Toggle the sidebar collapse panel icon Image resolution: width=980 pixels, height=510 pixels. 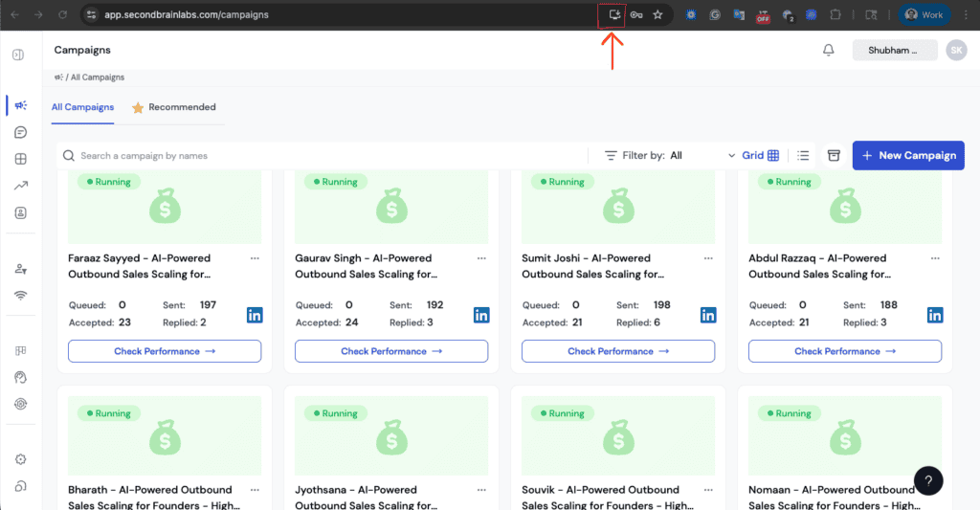pyautogui.click(x=18, y=55)
